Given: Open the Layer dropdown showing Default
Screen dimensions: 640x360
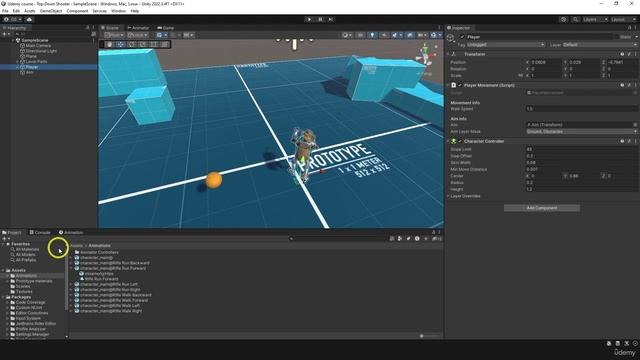Looking at the screenshot, I should 600,44.
